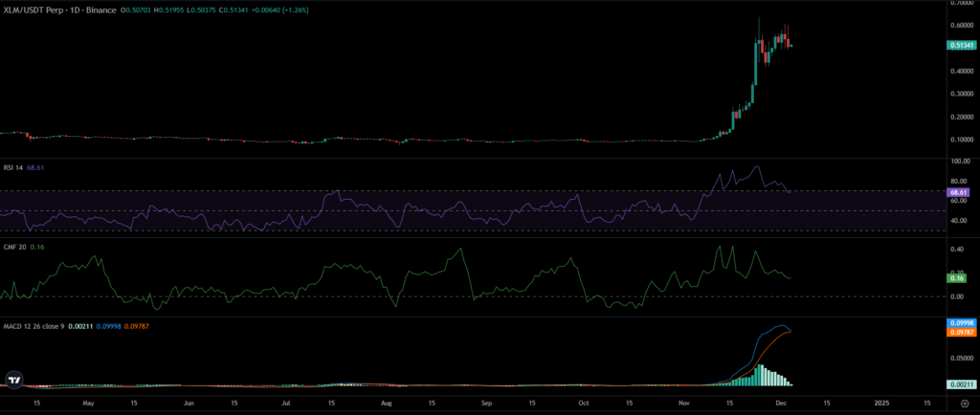Click the Aug label on time axis
The height and width of the screenshot is (415, 980).
(x=389, y=404)
